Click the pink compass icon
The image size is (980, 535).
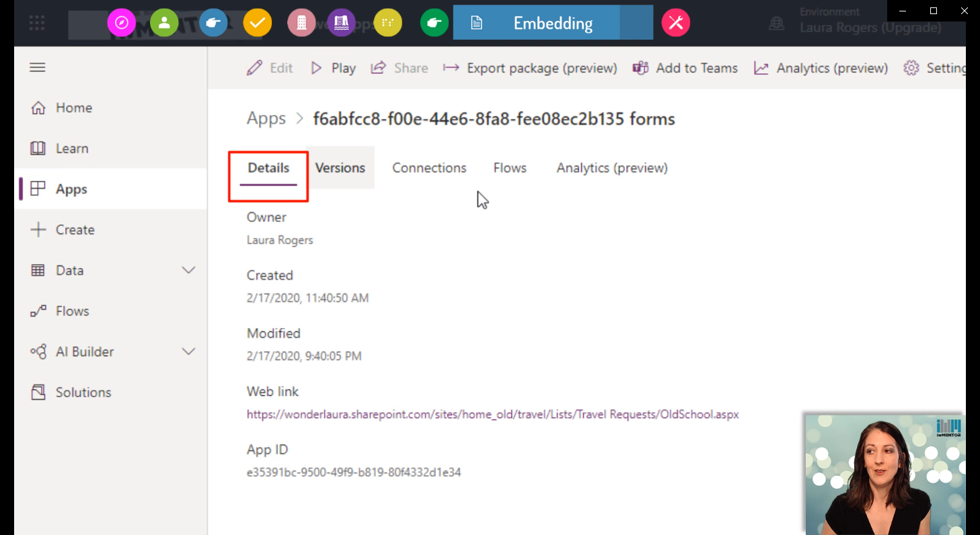122,24
